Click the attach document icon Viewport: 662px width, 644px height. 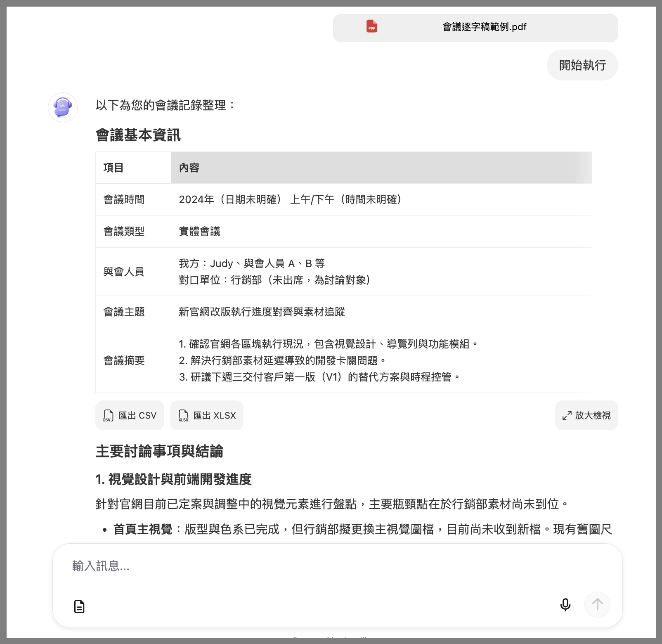pos(79,606)
